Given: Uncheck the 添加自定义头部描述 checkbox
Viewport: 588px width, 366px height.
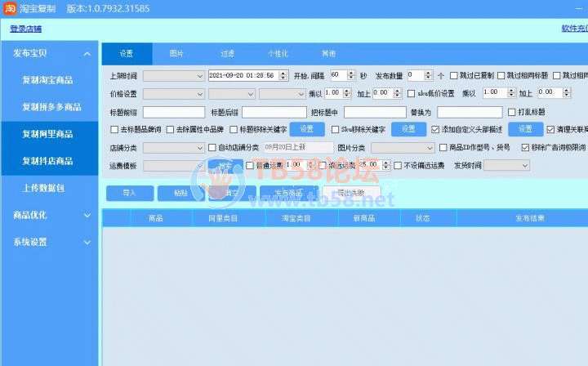Looking at the screenshot, I should (x=435, y=130).
